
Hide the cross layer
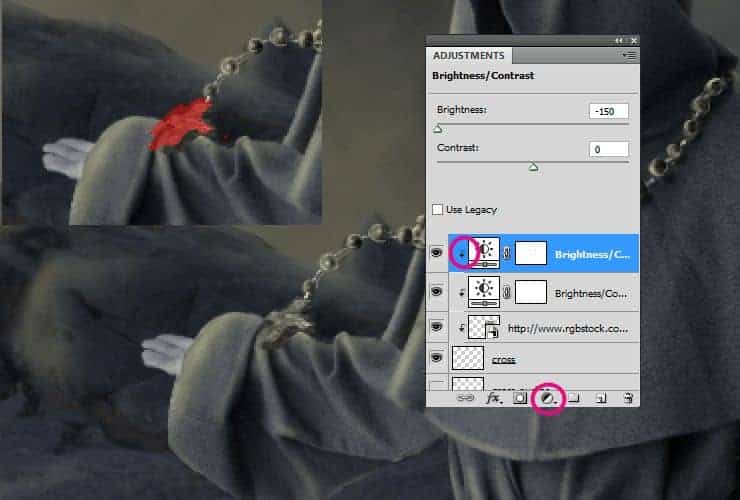(437, 358)
